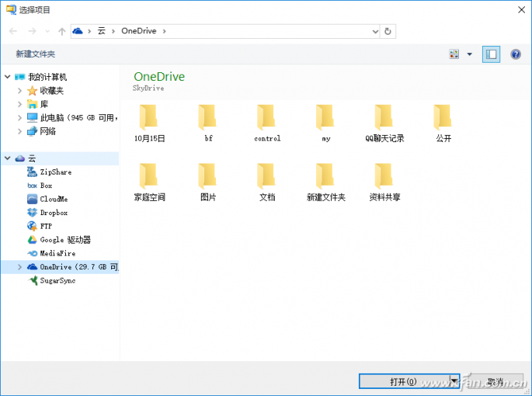Viewport: 532px width, 396px height.
Task: Click the Up one level arrow
Action: point(62,31)
